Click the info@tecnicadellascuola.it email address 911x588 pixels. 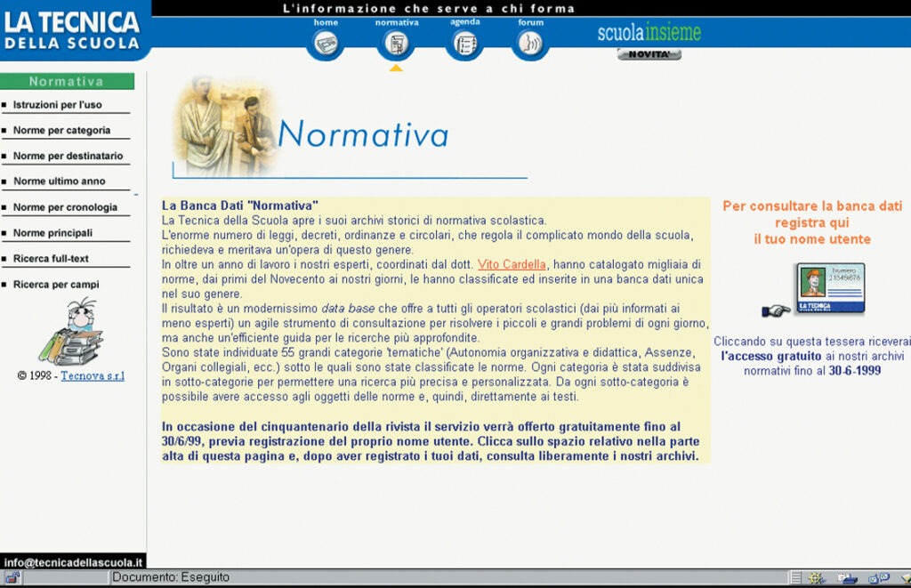[73, 562]
